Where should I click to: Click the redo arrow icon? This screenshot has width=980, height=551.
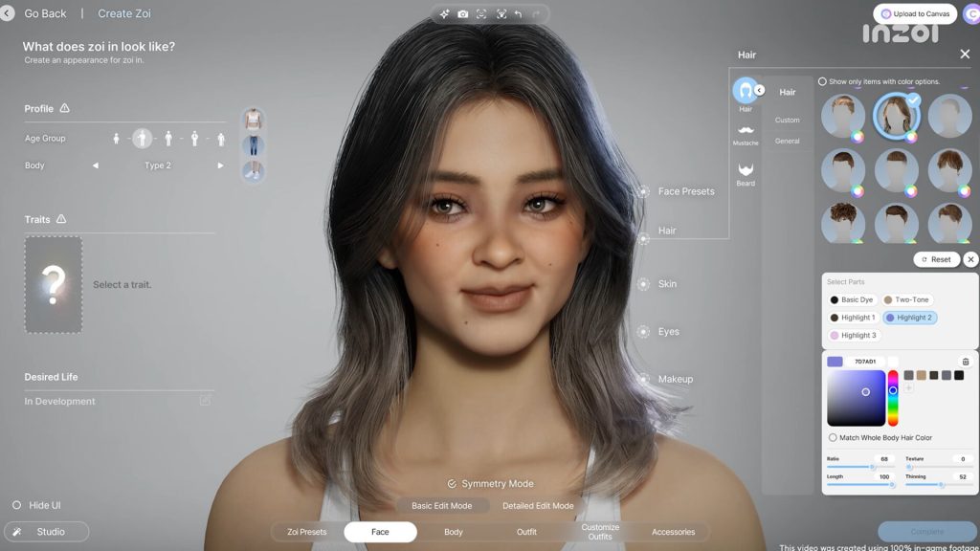click(536, 13)
